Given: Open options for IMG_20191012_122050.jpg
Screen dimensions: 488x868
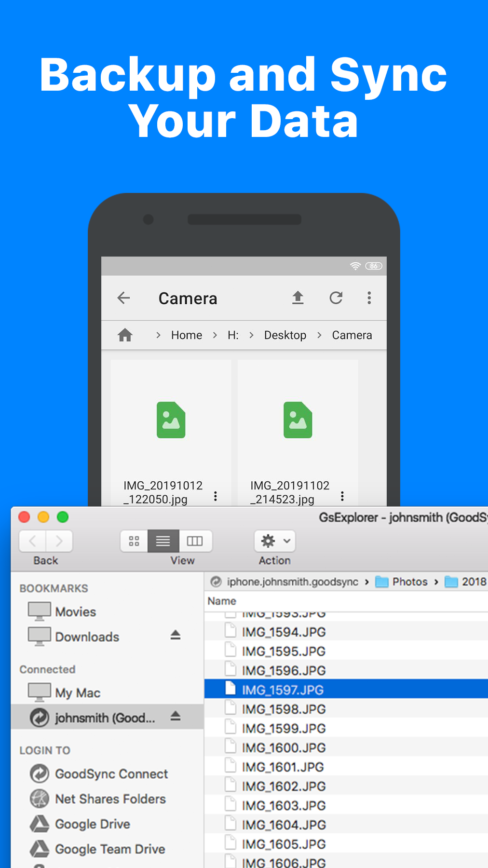Looking at the screenshot, I should [x=216, y=496].
